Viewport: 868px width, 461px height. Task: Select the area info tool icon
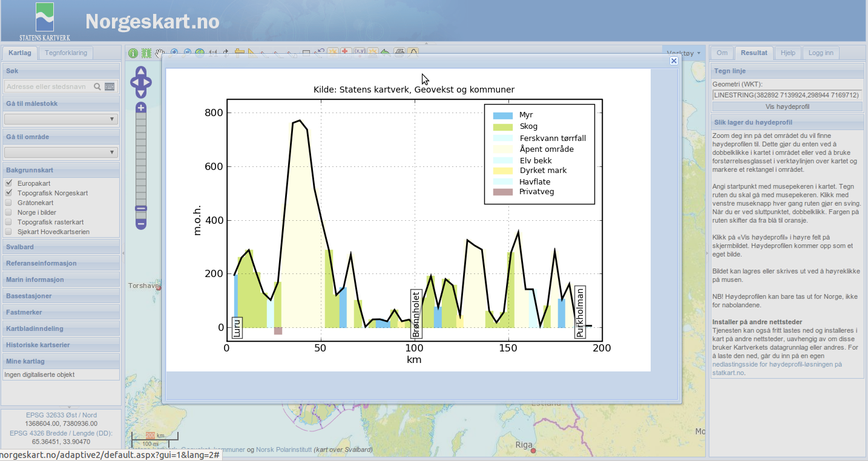(146, 53)
